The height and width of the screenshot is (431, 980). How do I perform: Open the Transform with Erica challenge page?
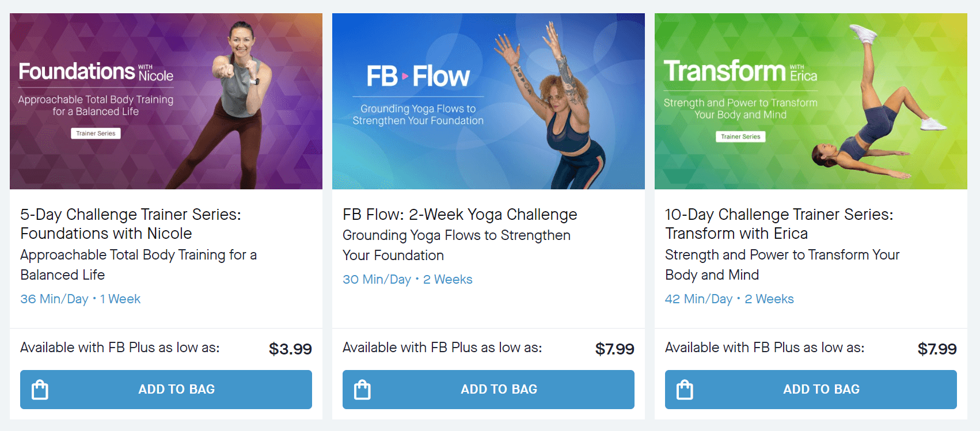778,224
